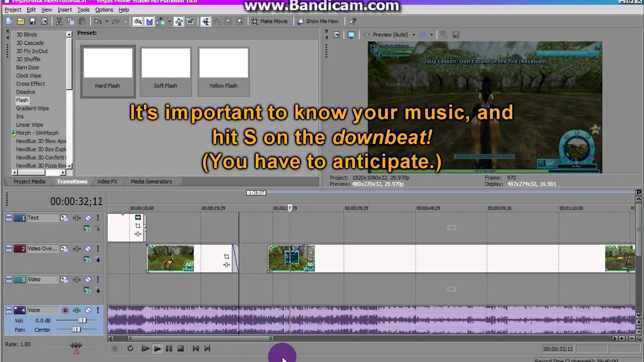Screen dimensions: 644x362
Task: Save the project with the floppy disk icon
Action: pos(32,21)
